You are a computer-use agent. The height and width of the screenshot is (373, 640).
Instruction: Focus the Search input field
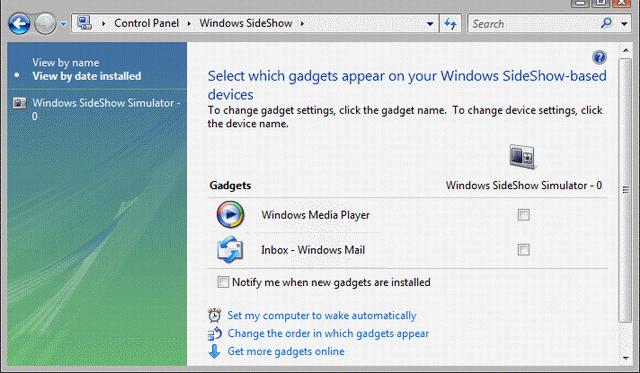click(x=533, y=24)
